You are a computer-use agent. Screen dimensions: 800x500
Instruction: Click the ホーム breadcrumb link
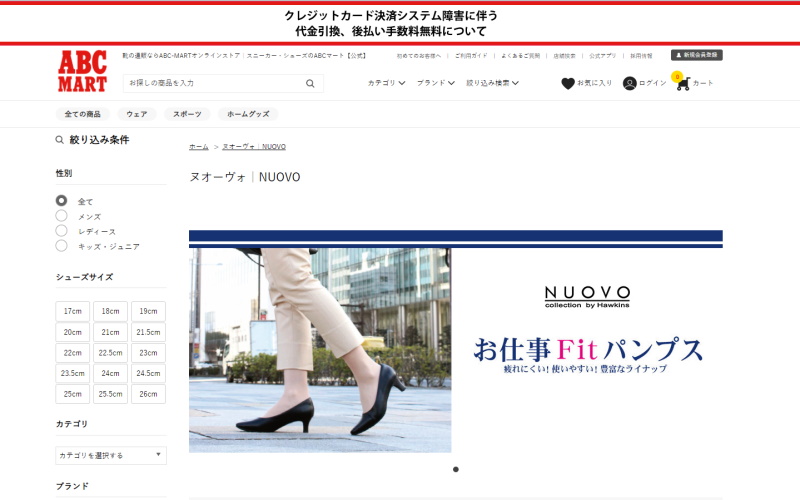pos(199,147)
